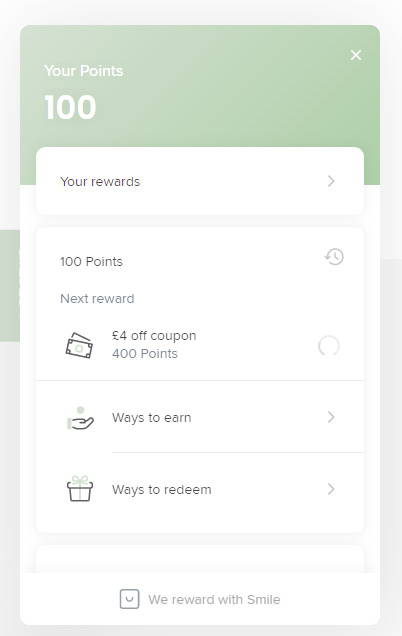Click the gift box icon
402x636 pixels.
[x=80, y=489]
